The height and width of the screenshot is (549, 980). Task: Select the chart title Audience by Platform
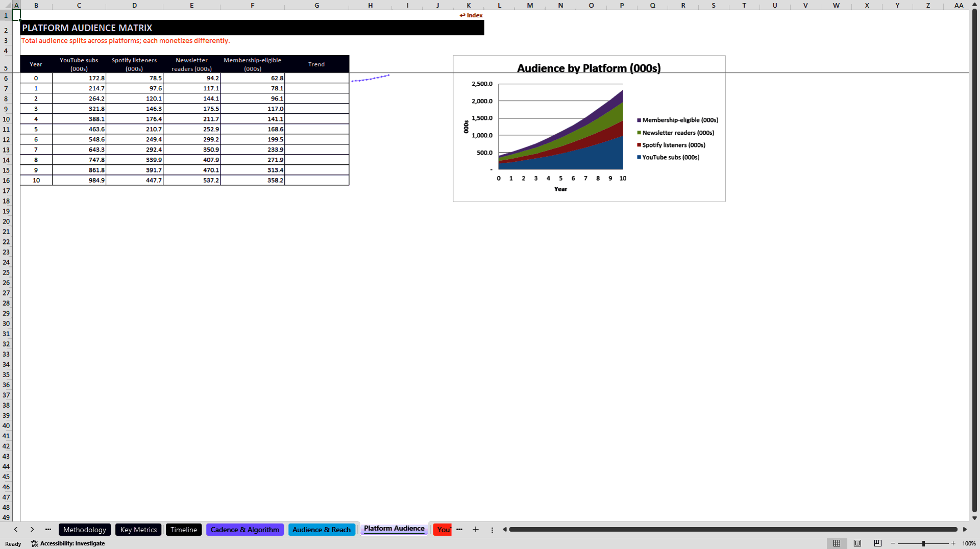589,68
